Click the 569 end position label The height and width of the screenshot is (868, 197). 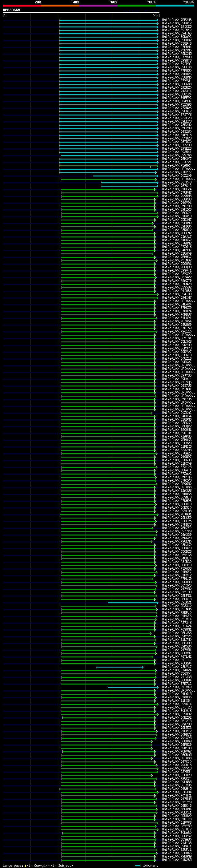tap(155, 15)
